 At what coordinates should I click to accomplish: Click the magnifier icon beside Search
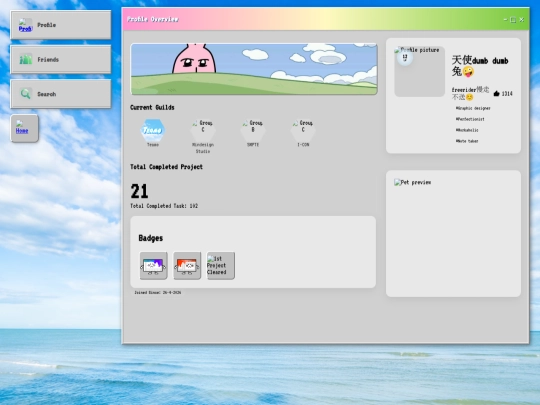[x=25, y=94]
